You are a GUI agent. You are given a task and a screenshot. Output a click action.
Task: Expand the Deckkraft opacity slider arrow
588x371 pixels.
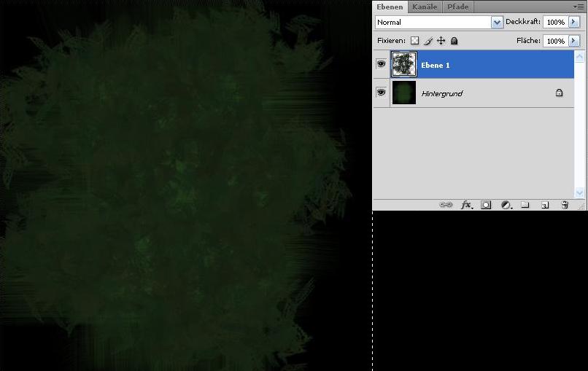(x=574, y=22)
